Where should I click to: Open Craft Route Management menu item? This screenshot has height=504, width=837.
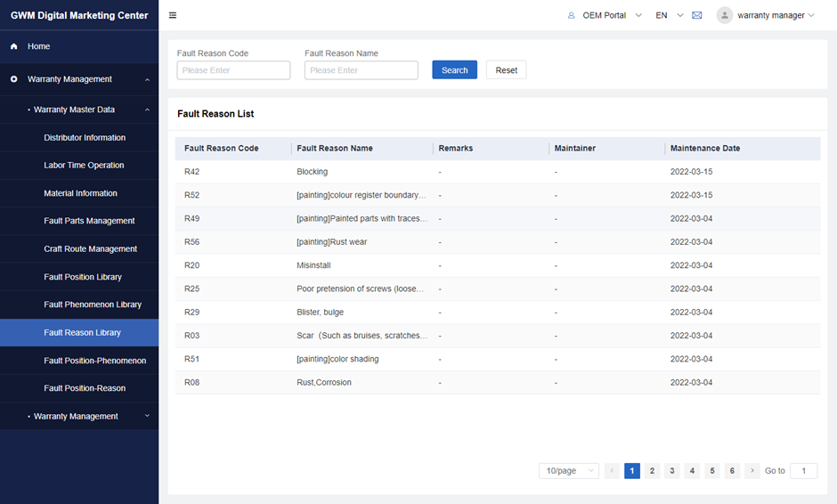pyautogui.click(x=90, y=248)
